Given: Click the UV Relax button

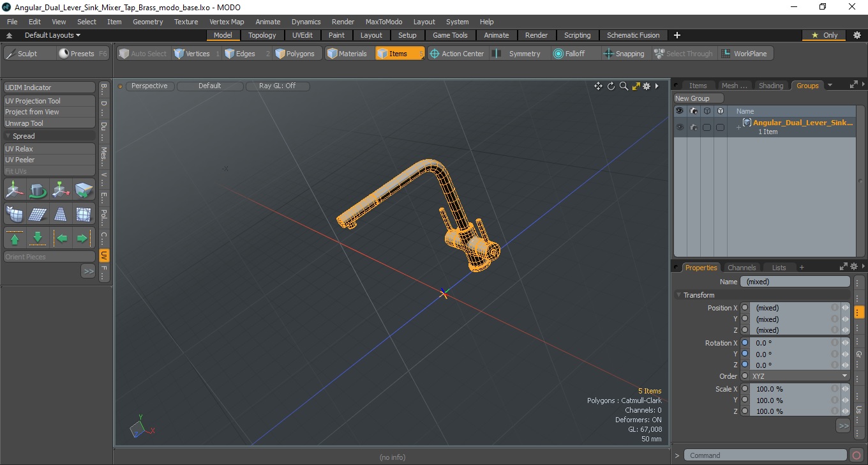Looking at the screenshot, I should click(50, 149).
